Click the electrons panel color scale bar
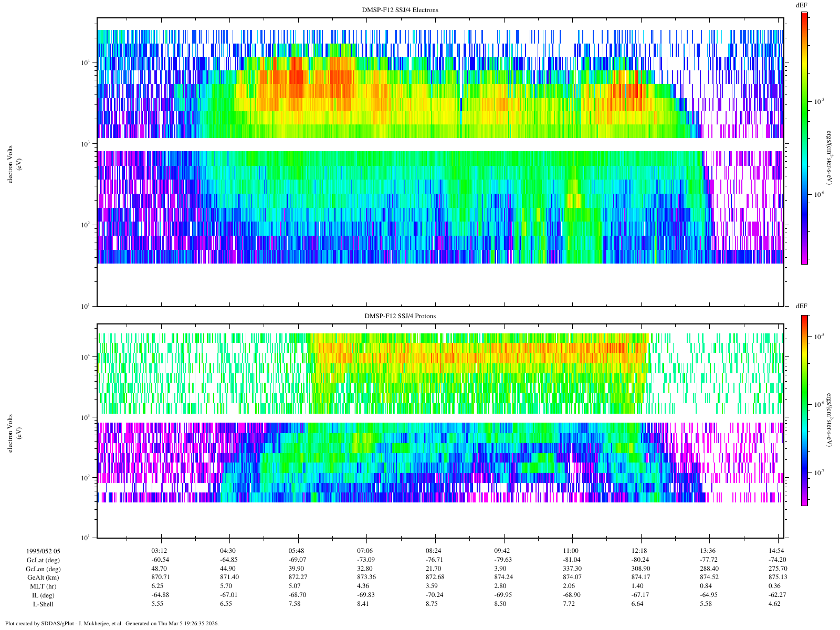Viewport: 840px width, 630px height. (x=804, y=138)
